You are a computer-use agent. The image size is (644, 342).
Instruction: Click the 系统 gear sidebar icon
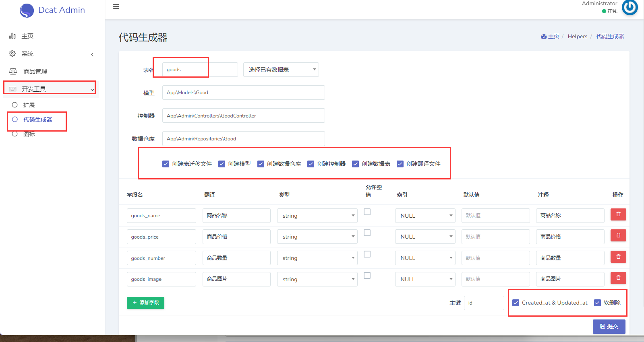12,54
